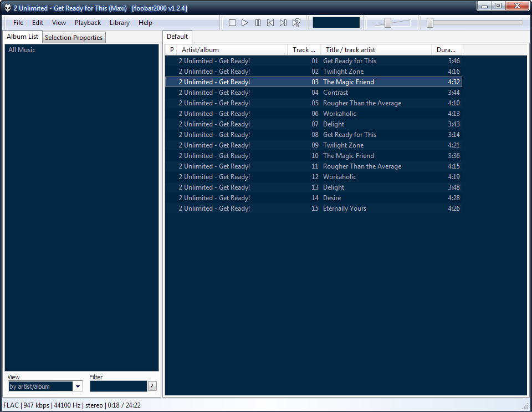This screenshot has width=532, height=412.
Task: Maximize the foobar2000 window
Action: click(x=498, y=6)
